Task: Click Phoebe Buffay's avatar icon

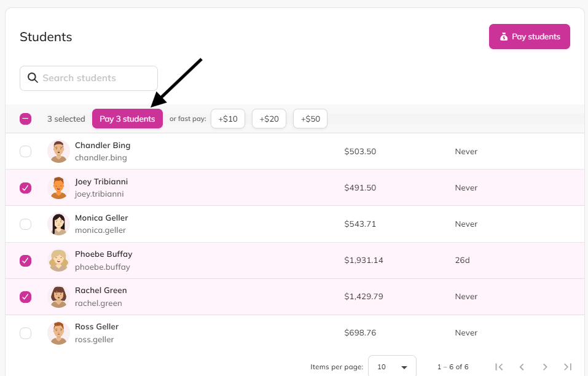Action: (58, 260)
